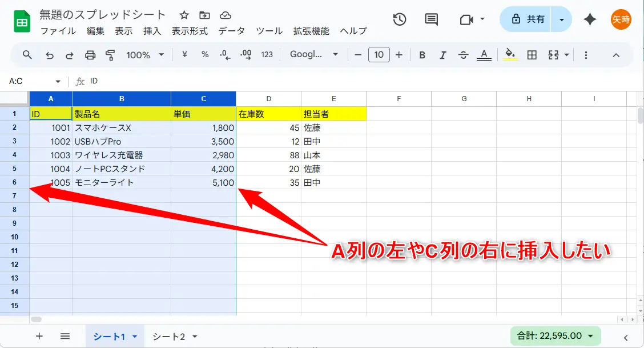Click the undo arrow in toolbar
This screenshot has width=644, height=348.
pos(50,55)
